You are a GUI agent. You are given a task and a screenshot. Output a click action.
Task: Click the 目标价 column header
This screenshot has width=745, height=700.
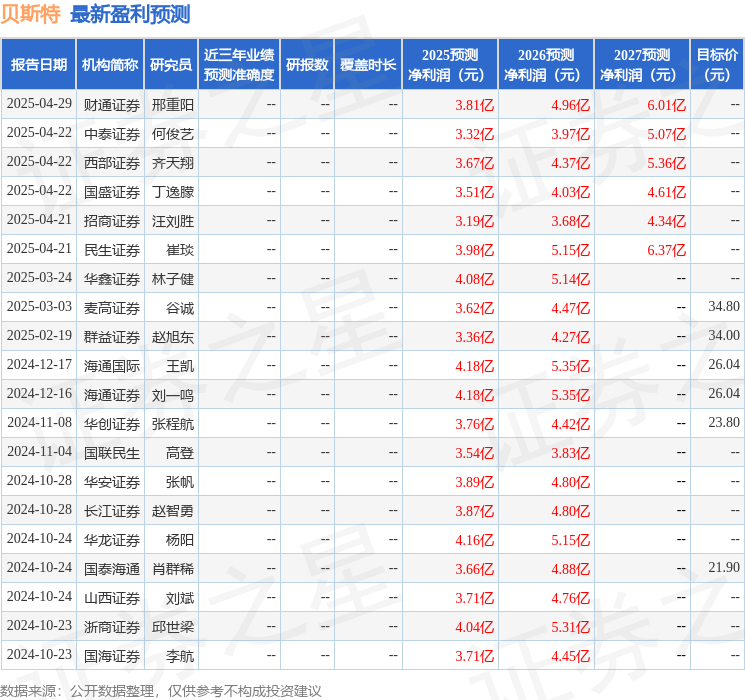(717, 65)
